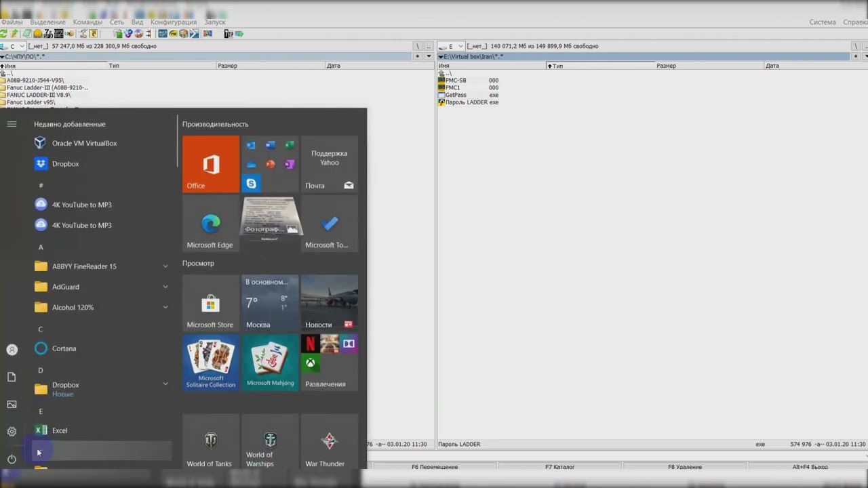The height and width of the screenshot is (488, 868).
Task: Open the Microsoft Edge tile
Action: [211, 224]
